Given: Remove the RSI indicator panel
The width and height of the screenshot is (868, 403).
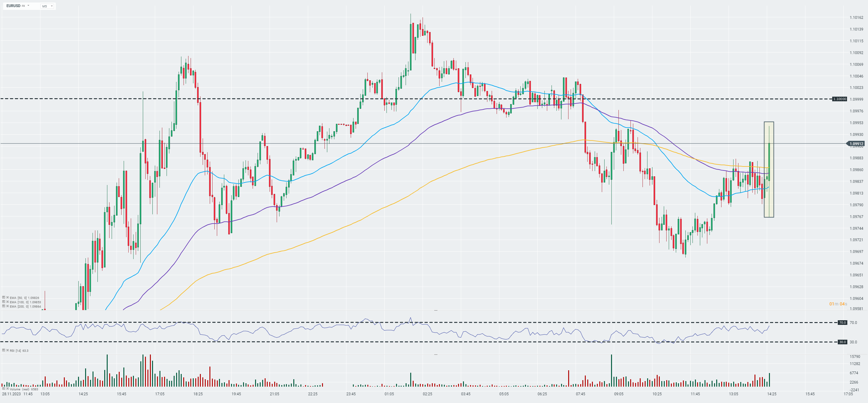Looking at the screenshot, I should (7, 351).
